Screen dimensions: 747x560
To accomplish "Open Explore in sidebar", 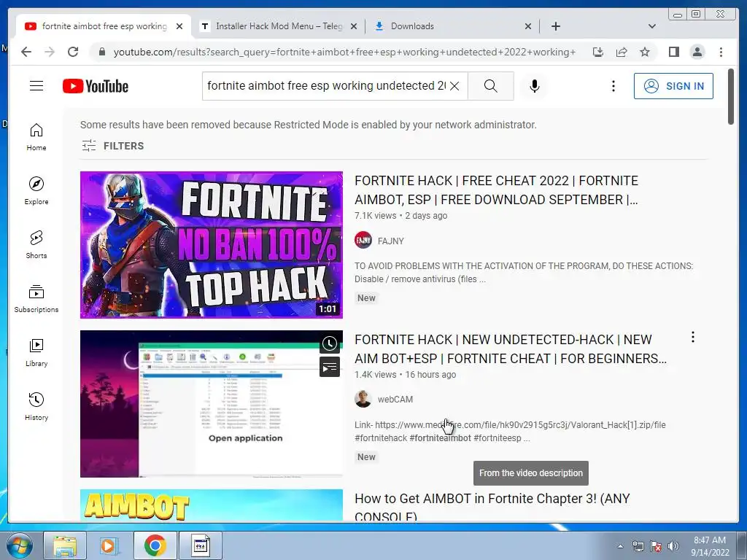I will [x=36, y=191].
